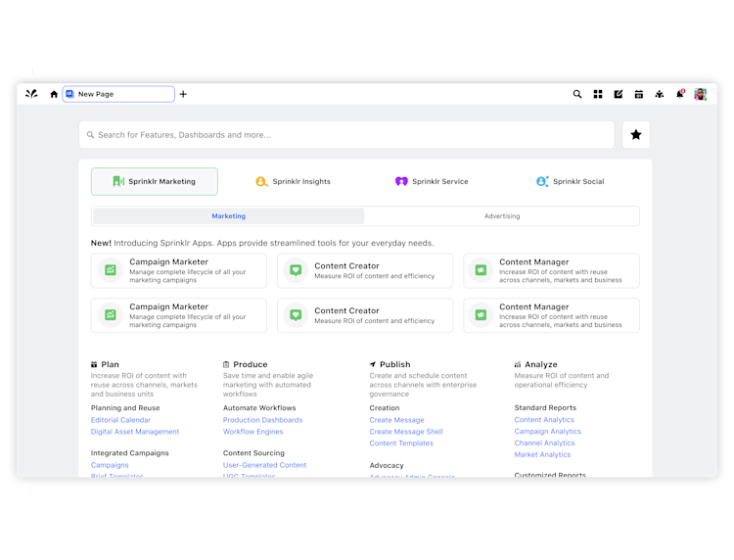Open User-Generated Content link

[264, 465]
